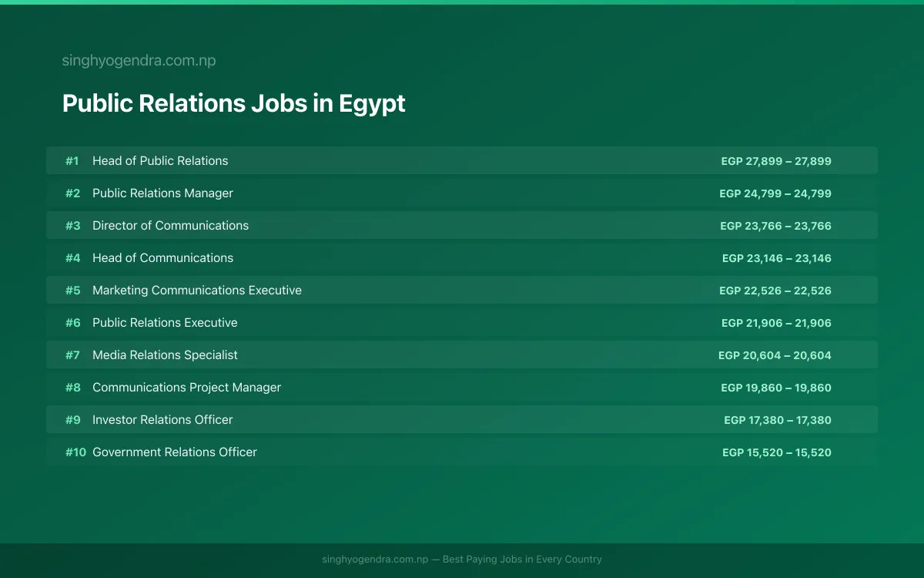924x578 pixels.
Task: Click the rank #8 label
Action: click(72, 388)
